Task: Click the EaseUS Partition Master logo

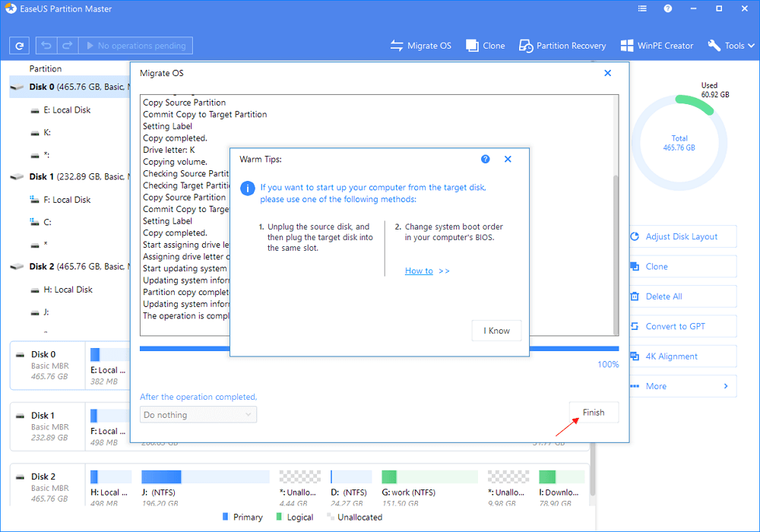Action: [11, 8]
